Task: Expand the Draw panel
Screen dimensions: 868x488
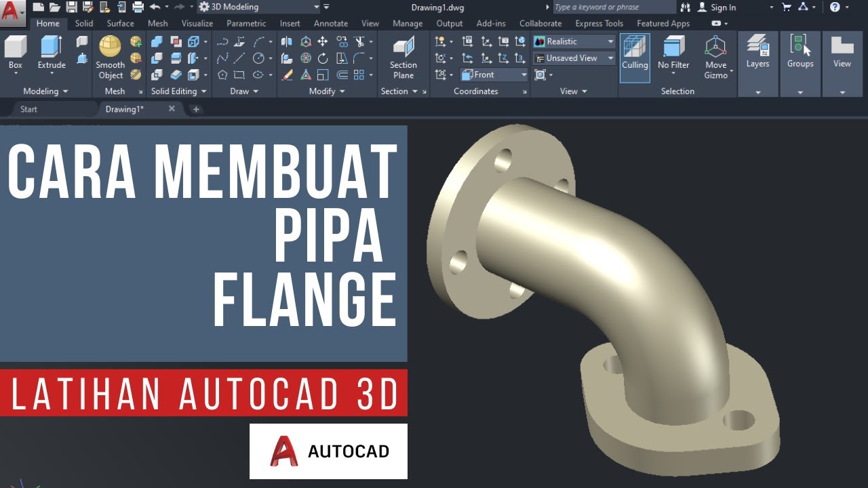Action: 244,91
